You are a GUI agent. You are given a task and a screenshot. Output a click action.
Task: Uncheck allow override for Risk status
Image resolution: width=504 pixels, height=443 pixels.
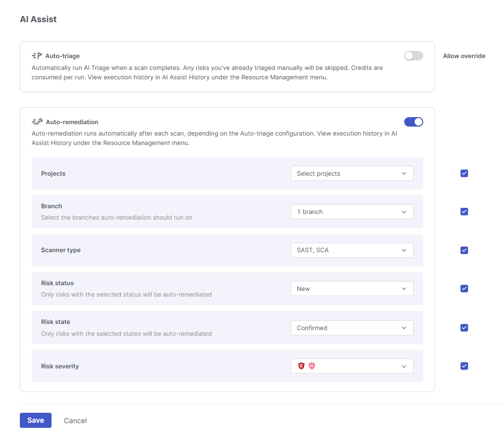[x=464, y=289]
